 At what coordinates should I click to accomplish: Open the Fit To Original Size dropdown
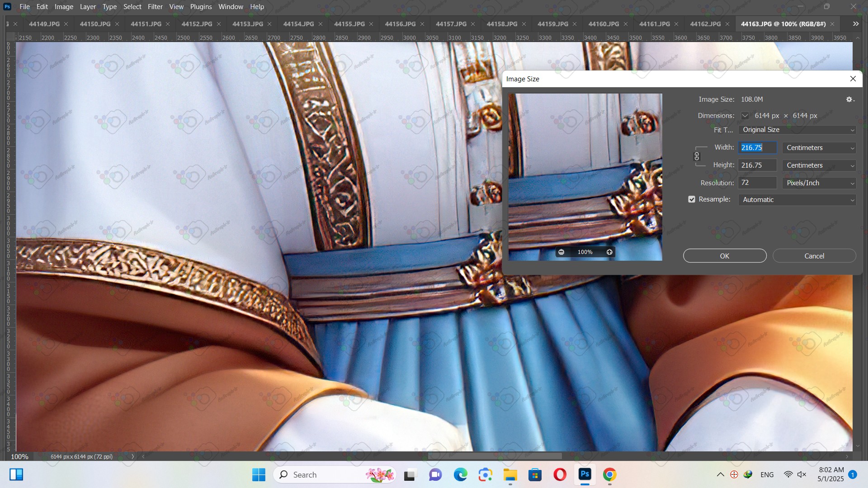pos(797,130)
